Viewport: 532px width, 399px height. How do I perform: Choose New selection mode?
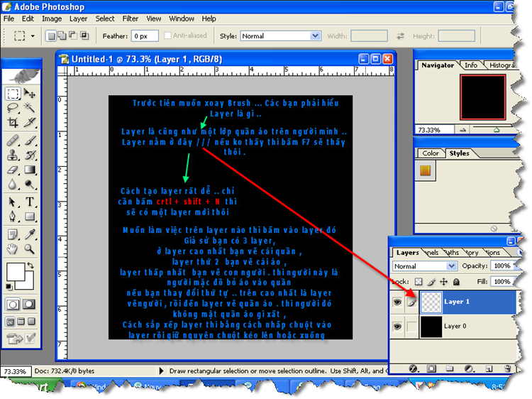[51, 35]
